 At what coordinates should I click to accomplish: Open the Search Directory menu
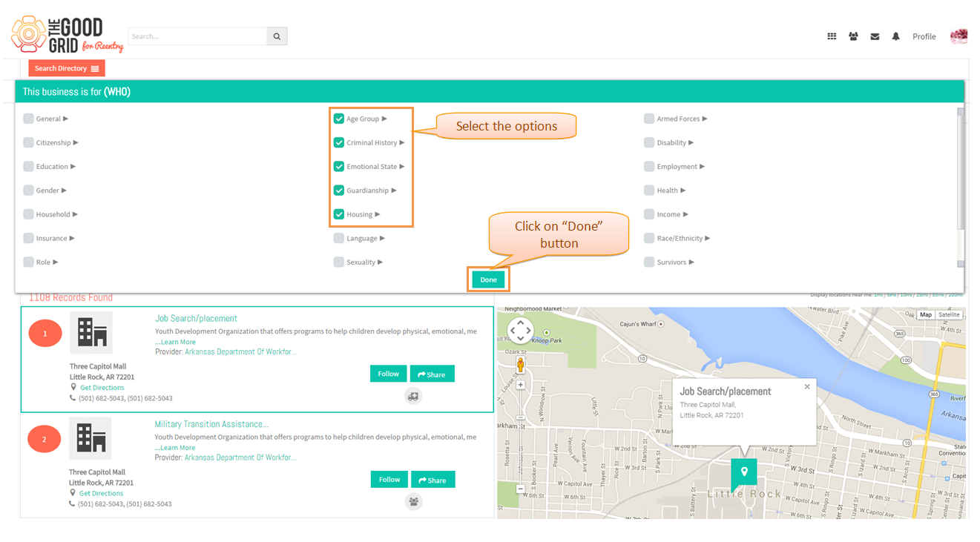pos(67,68)
